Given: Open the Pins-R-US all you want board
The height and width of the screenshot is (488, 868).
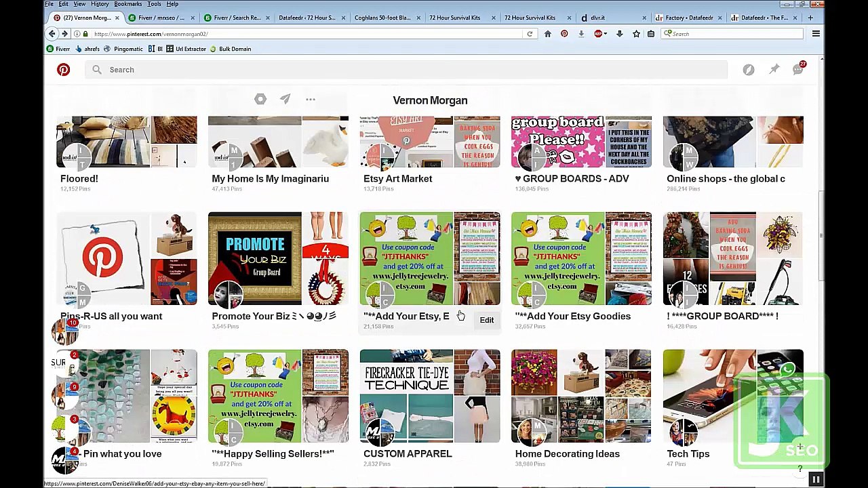Looking at the screenshot, I should coord(127,259).
